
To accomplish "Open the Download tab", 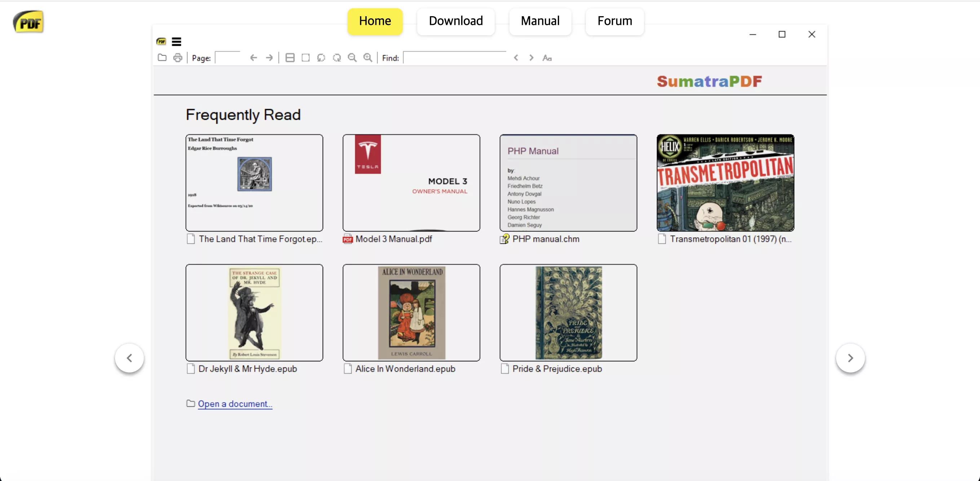I will [x=456, y=21].
